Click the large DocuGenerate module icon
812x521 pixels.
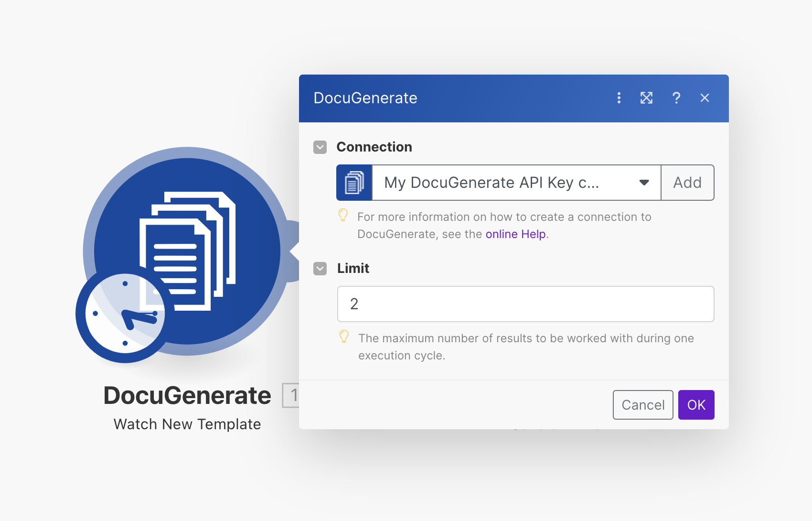click(188, 251)
